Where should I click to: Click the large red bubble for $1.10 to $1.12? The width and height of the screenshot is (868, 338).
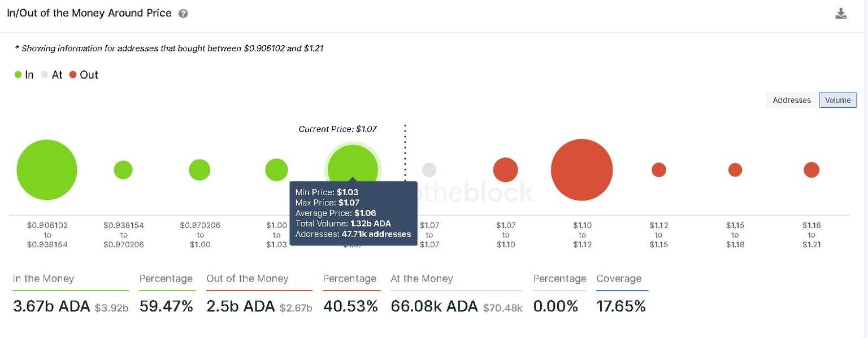582,169
